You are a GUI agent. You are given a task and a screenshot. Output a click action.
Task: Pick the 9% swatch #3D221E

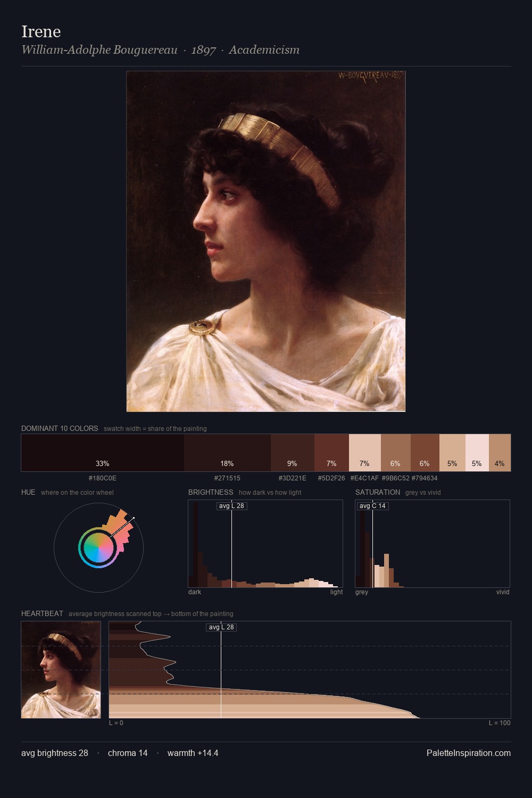pyautogui.click(x=293, y=453)
